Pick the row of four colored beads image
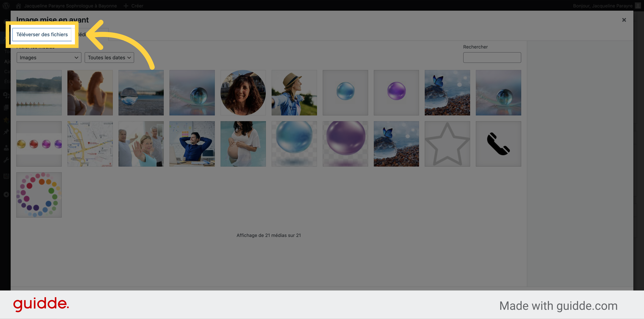This screenshot has height=319, width=644. tap(39, 144)
